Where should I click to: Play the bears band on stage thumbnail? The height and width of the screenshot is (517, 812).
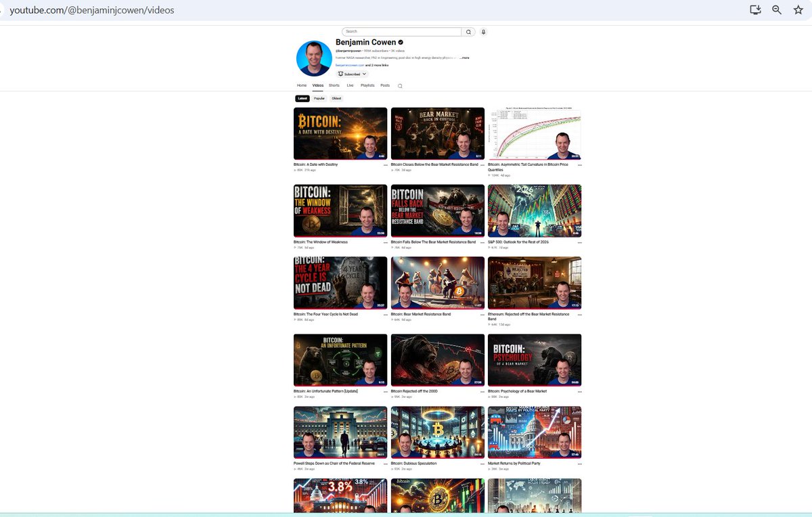(438, 284)
